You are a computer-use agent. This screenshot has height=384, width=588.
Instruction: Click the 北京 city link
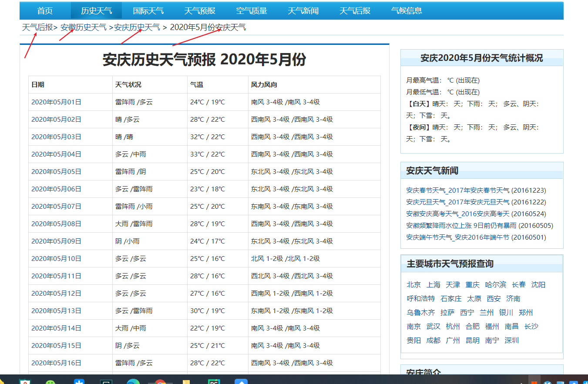(414, 285)
